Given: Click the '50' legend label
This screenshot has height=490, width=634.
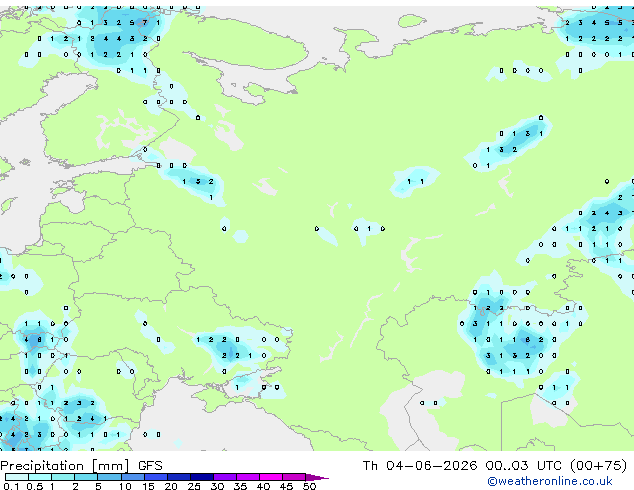Looking at the screenshot, I should coord(309,486).
